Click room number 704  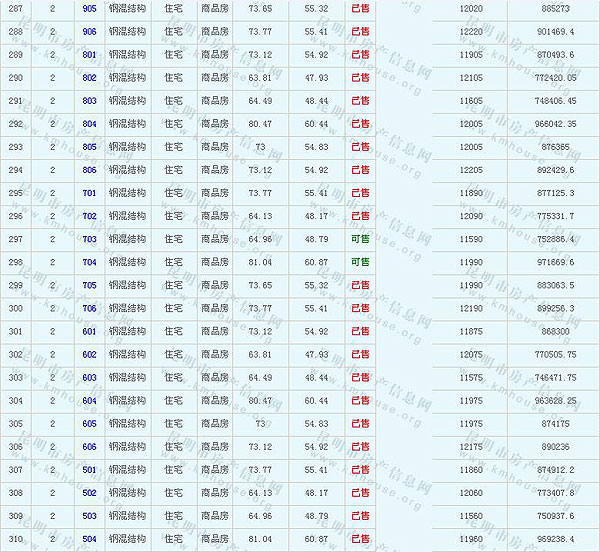pos(90,262)
